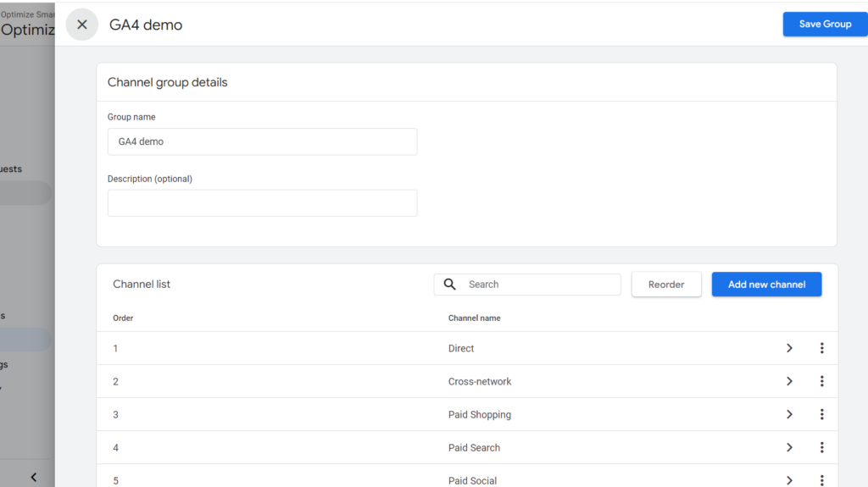Image resolution: width=868 pixels, height=487 pixels.
Task: Select the Paid Shopping channel name
Action: click(x=480, y=415)
